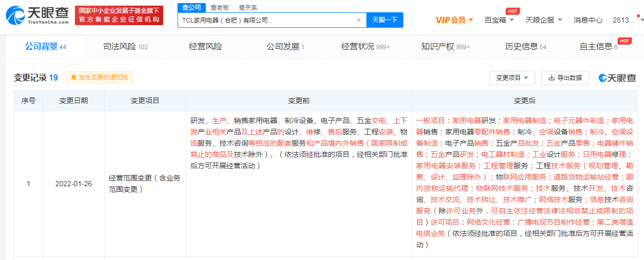This screenshot has height=260, width=644.
Task: Open the 经营状况 tab
Action: (365, 47)
